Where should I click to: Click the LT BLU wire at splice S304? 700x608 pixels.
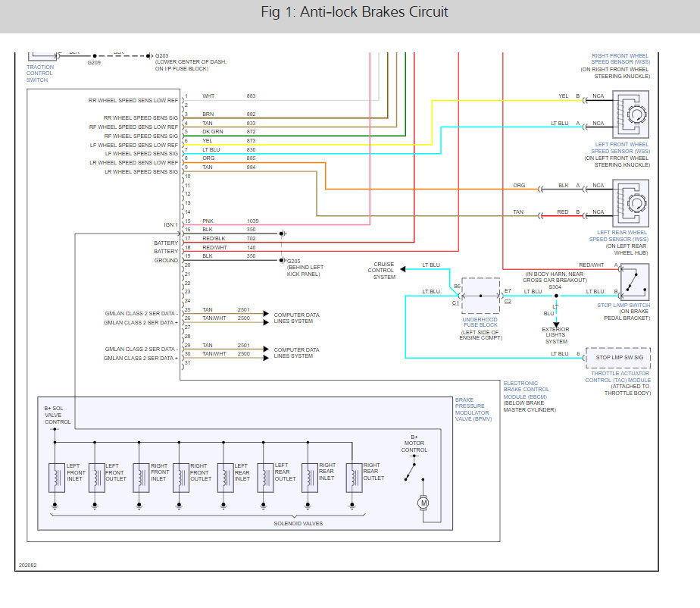tap(556, 297)
